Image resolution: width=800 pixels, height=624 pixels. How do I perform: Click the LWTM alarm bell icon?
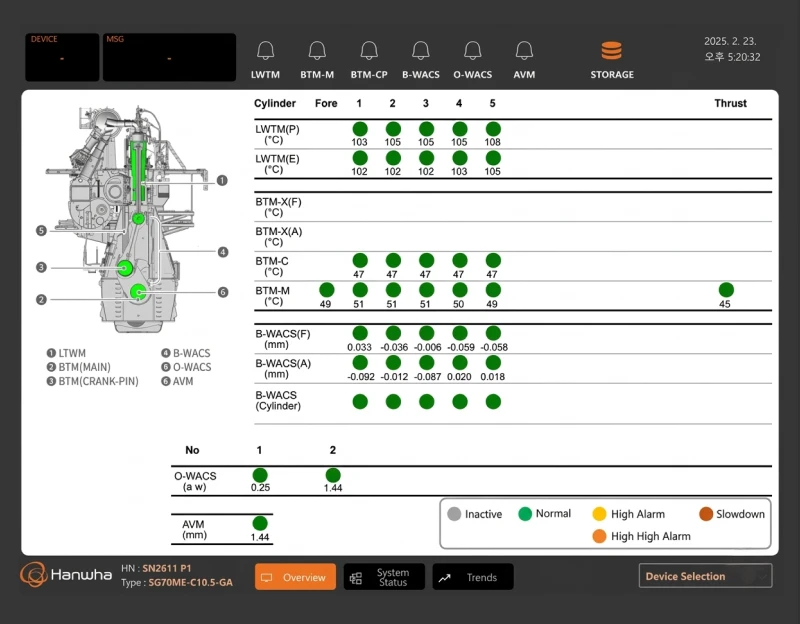[x=265, y=51]
